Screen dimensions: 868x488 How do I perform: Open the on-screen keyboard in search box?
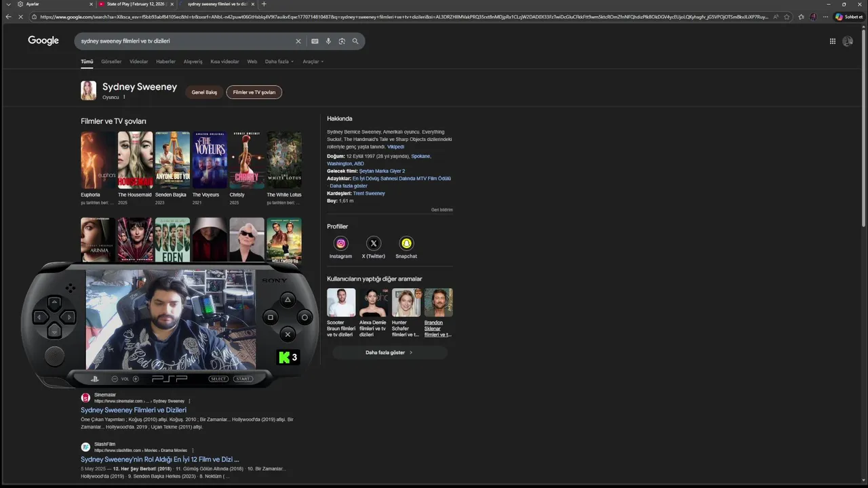315,41
